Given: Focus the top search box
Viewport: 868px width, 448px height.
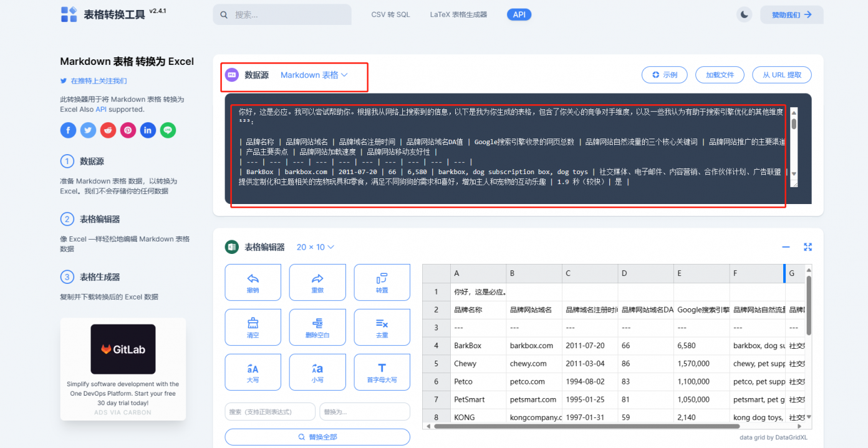Looking at the screenshot, I should point(282,14).
